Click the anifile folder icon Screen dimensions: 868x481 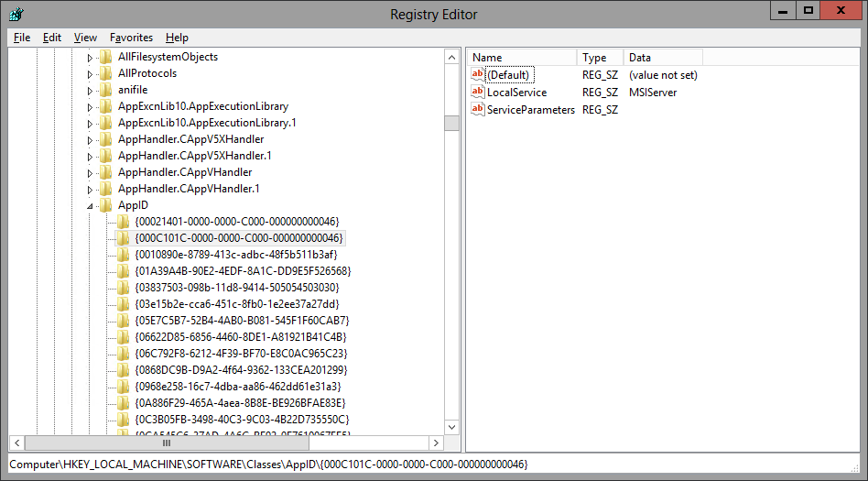click(105, 89)
